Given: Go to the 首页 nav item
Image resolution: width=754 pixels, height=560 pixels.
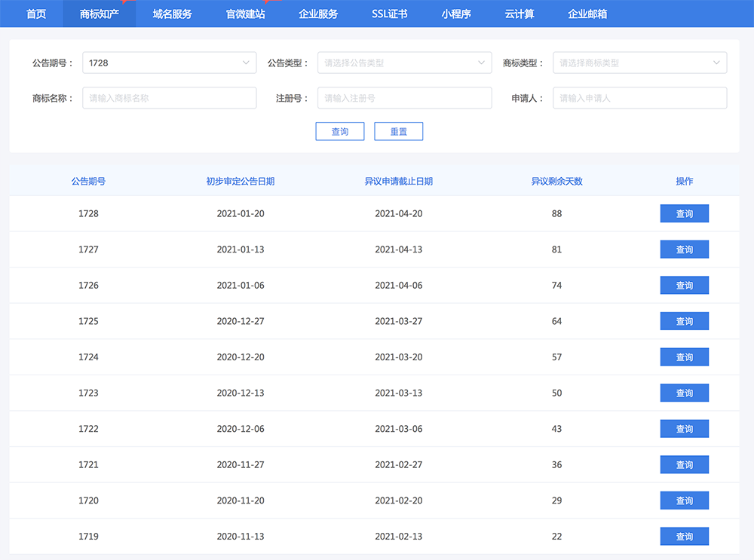Looking at the screenshot, I should (36, 14).
